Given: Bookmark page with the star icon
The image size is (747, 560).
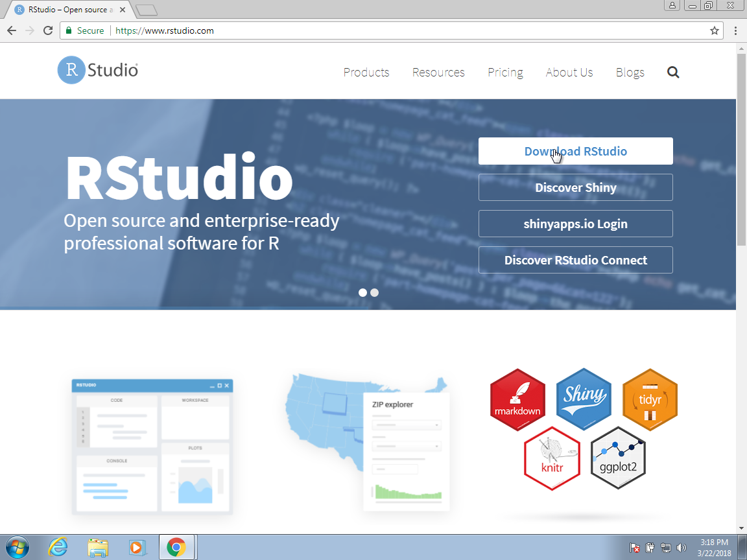Looking at the screenshot, I should click(715, 30).
